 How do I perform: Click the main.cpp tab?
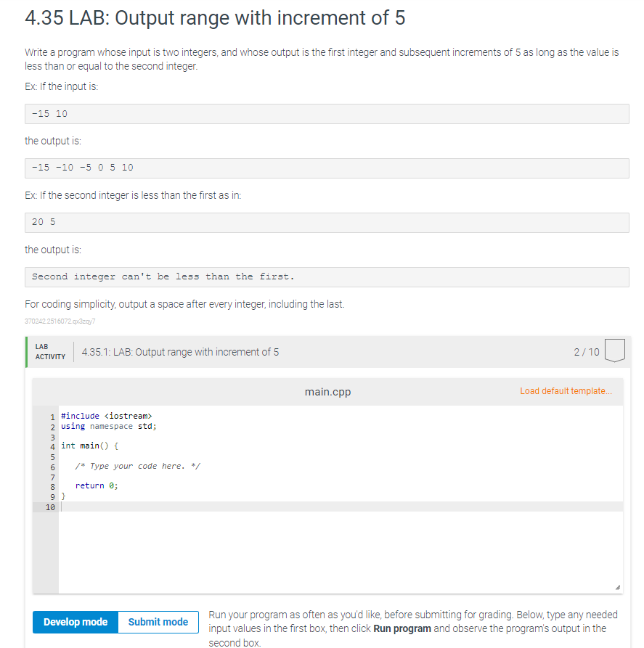point(327,391)
